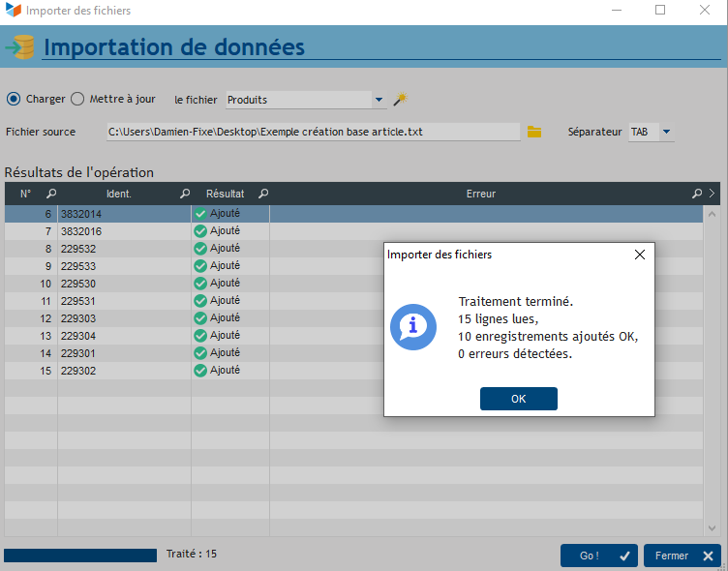The image size is (728, 571).
Task: Click the search icon in Ident. column
Action: click(185, 194)
